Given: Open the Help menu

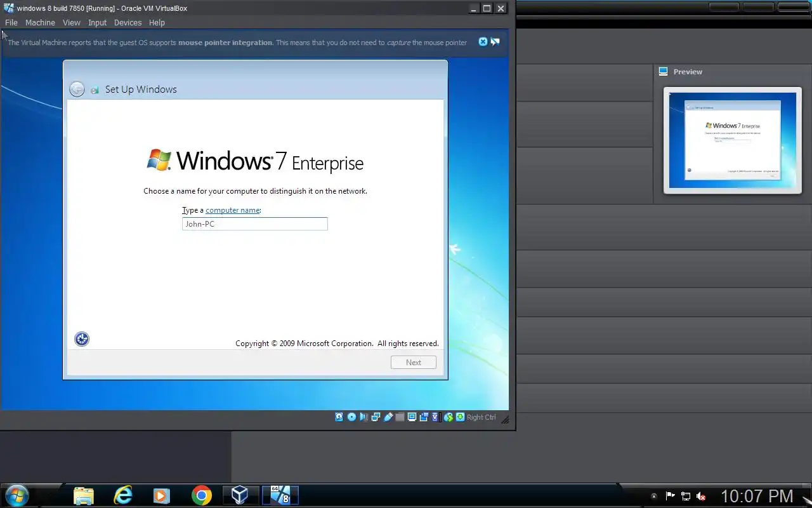Looking at the screenshot, I should (157, 22).
